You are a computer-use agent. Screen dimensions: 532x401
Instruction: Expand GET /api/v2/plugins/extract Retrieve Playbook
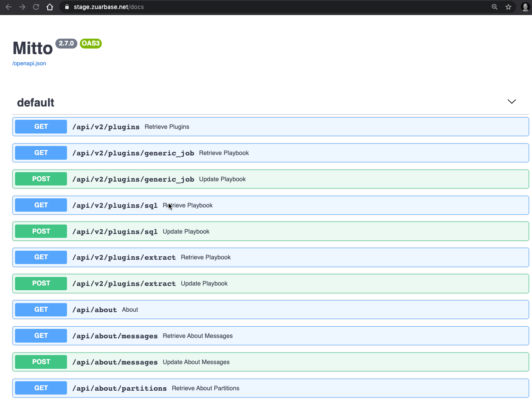(x=271, y=257)
